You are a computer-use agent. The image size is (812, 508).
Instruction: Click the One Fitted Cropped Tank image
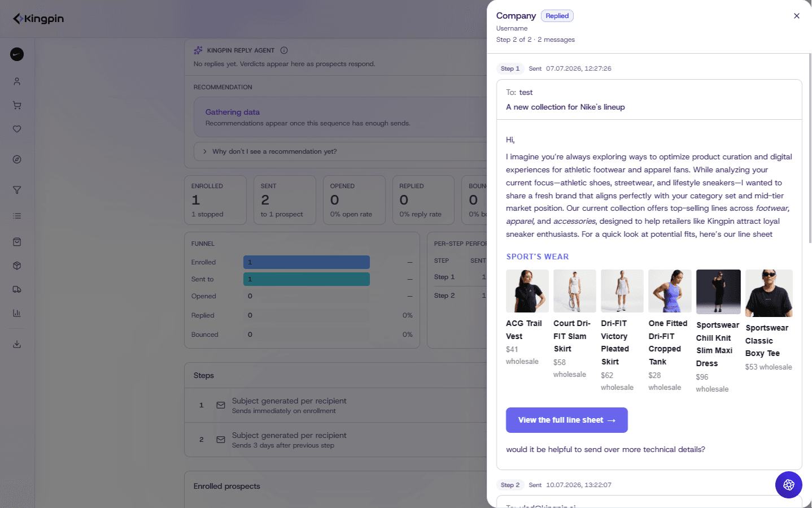pyautogui.click(x=670, y=291)
